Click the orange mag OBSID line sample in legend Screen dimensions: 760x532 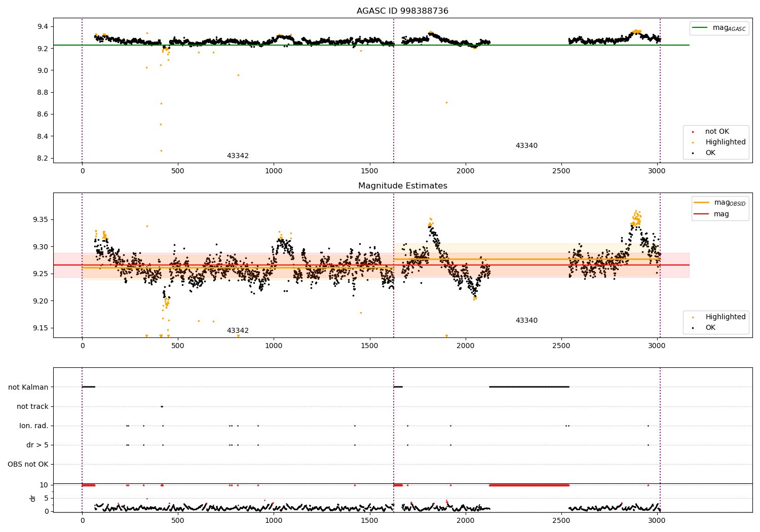click(x=702, y=203)
